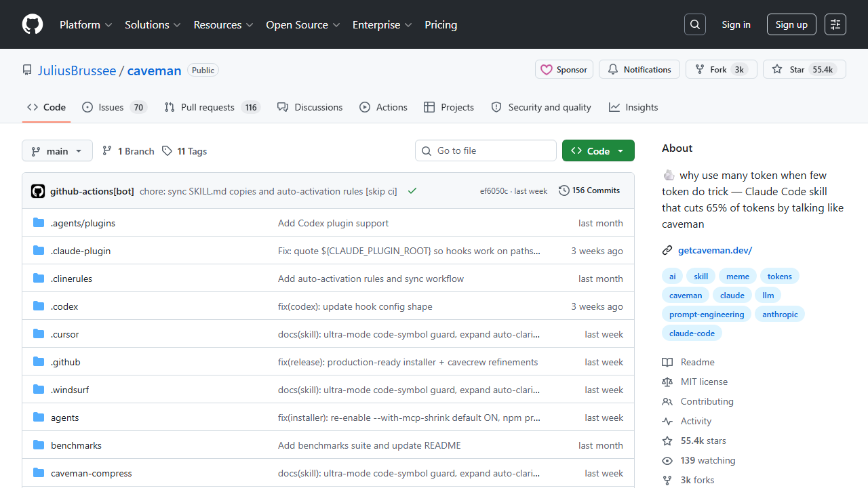868x488 pixels.
Task: Open the getcaveman.dev website link
Action: [x=715, y=250]
